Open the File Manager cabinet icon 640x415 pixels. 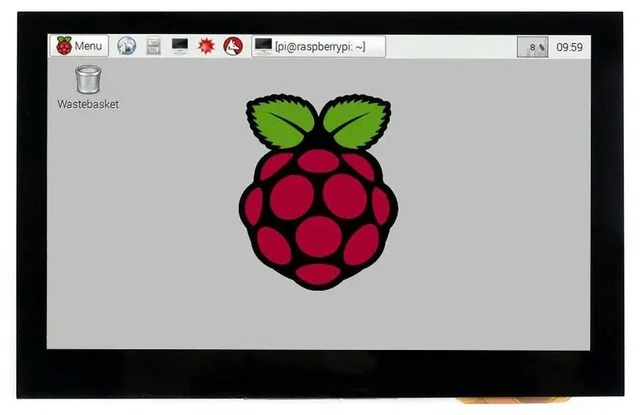(x=153, y=46)
